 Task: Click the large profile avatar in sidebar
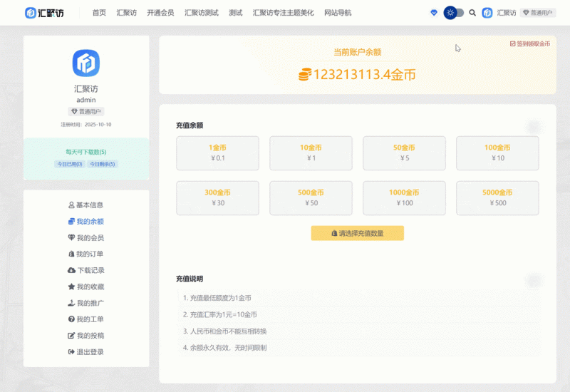click(86, 63)
